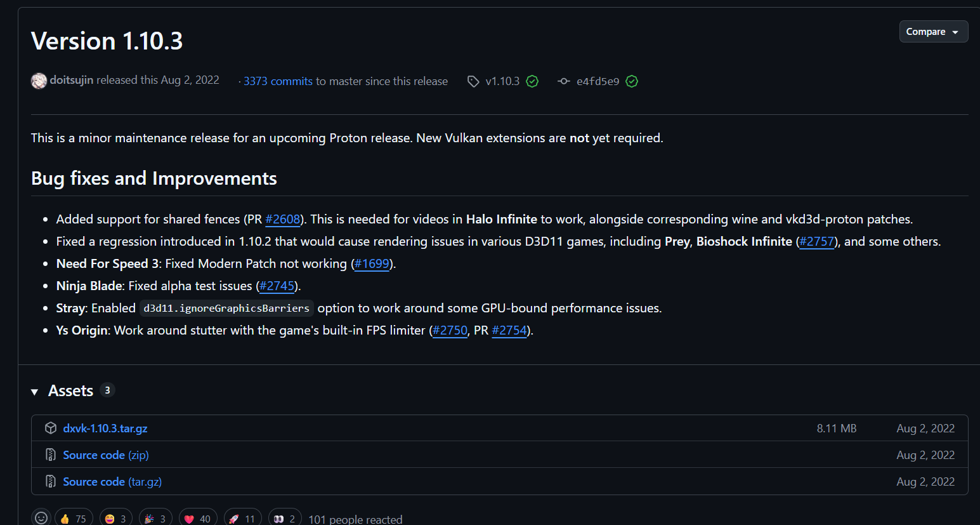
Task: Open pull request #2754 for Ys Origin
Action: (x=509, y=330)
